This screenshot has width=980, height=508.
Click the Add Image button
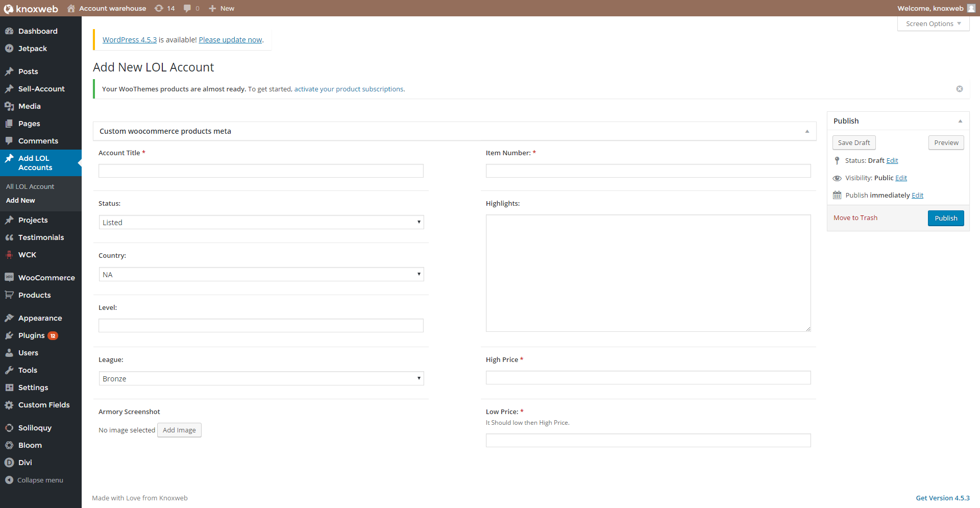coord(179,430)
